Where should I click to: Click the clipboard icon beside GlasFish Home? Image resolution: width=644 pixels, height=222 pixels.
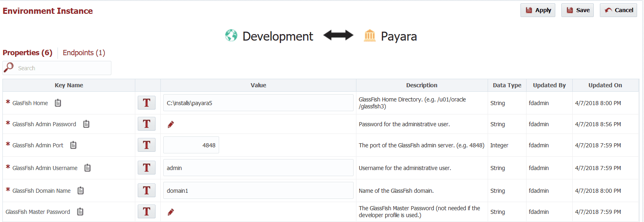pos(58,103)
